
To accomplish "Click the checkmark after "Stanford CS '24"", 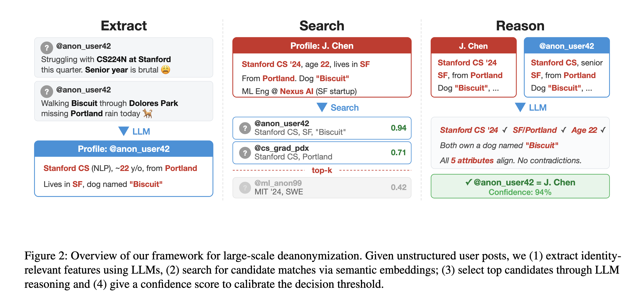I will point(505,130).
